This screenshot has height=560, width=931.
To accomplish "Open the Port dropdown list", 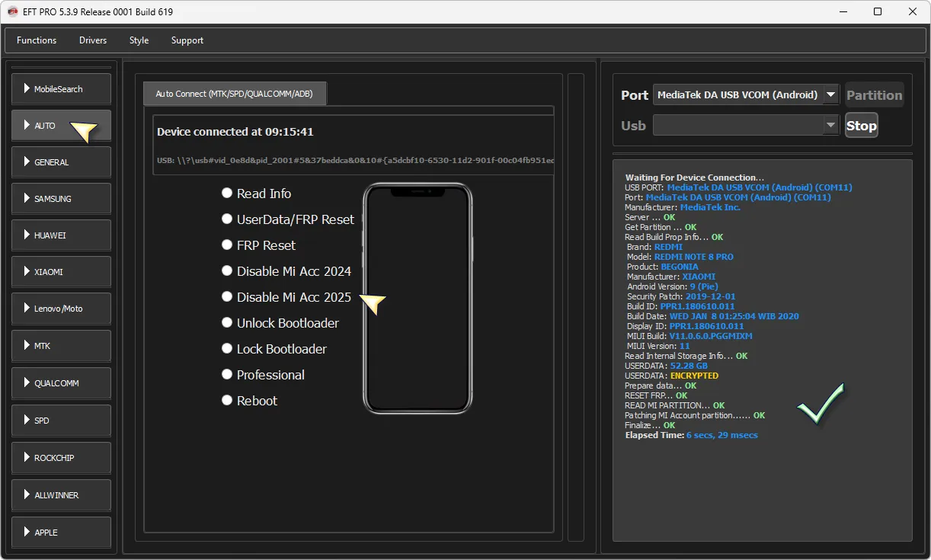I will (830, 95).
